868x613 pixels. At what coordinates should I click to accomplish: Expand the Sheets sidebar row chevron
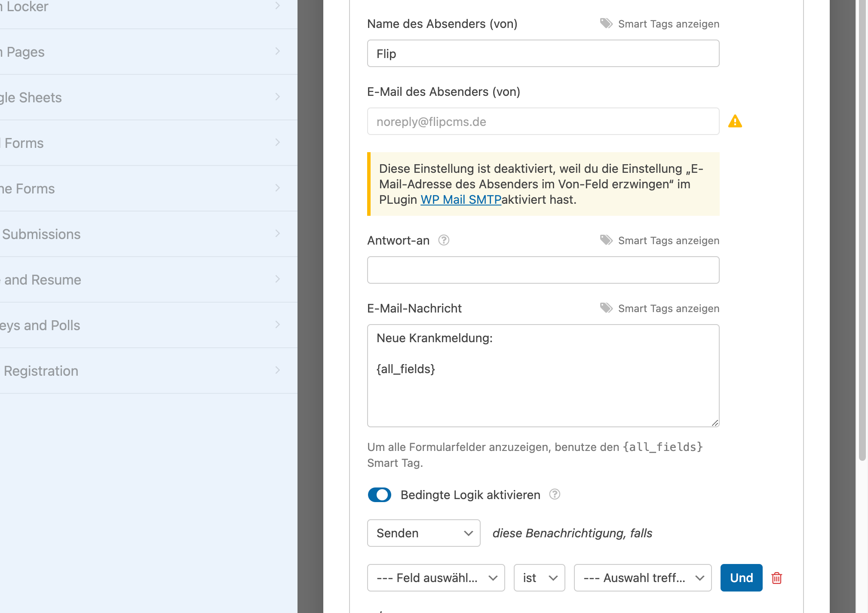(x=277, y=97)
